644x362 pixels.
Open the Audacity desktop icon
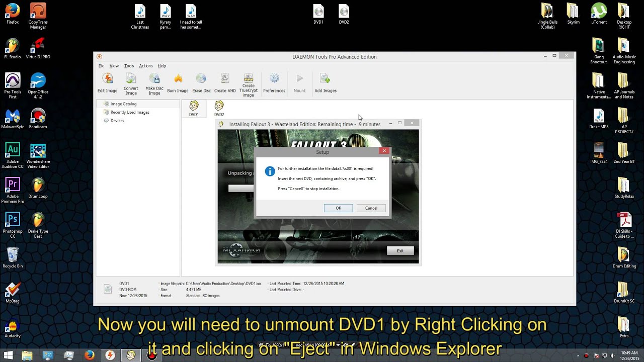13,327
